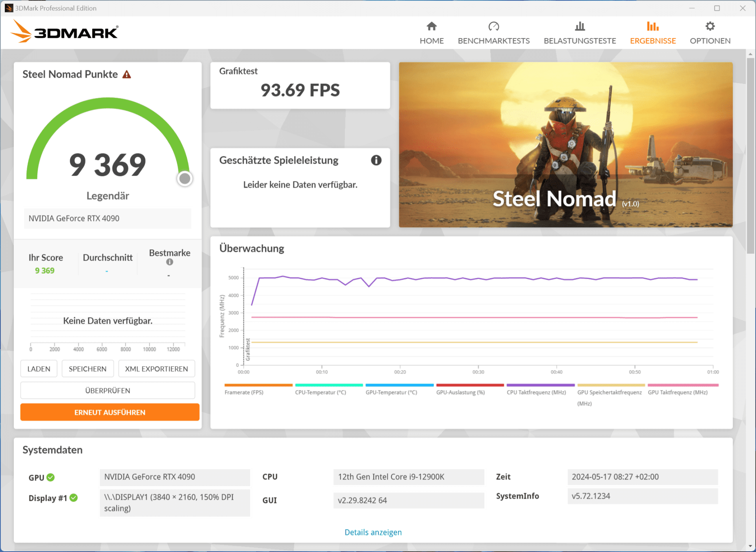Viewport: 756px width, 552px height.
Task: Click ERNEUT AUSFÜHREN to rerun benchmark
Action: pos(110,412)
